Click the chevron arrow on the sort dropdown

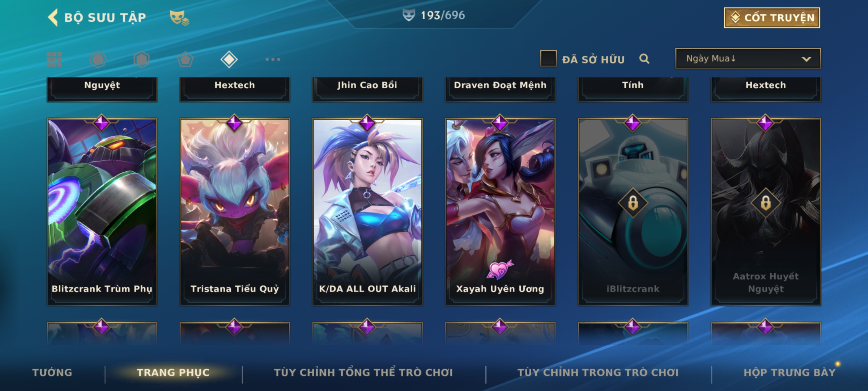coord(806,59)
